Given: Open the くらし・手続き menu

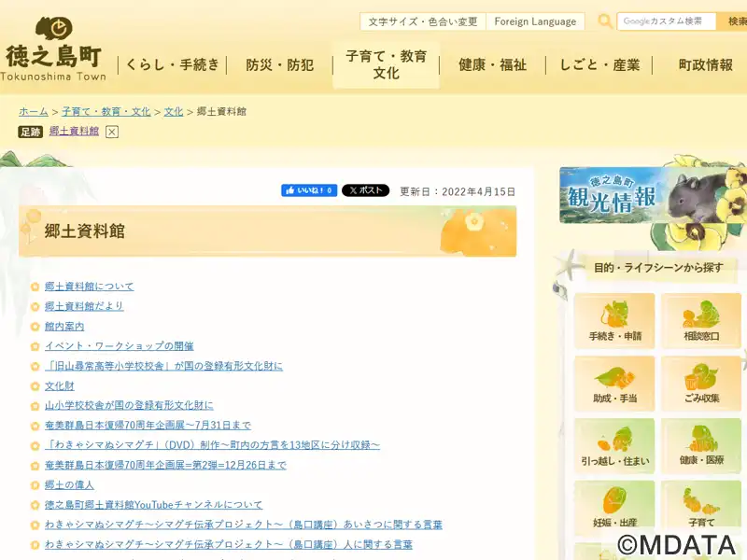Looking at the screenshot, I should tap(173, 64).
